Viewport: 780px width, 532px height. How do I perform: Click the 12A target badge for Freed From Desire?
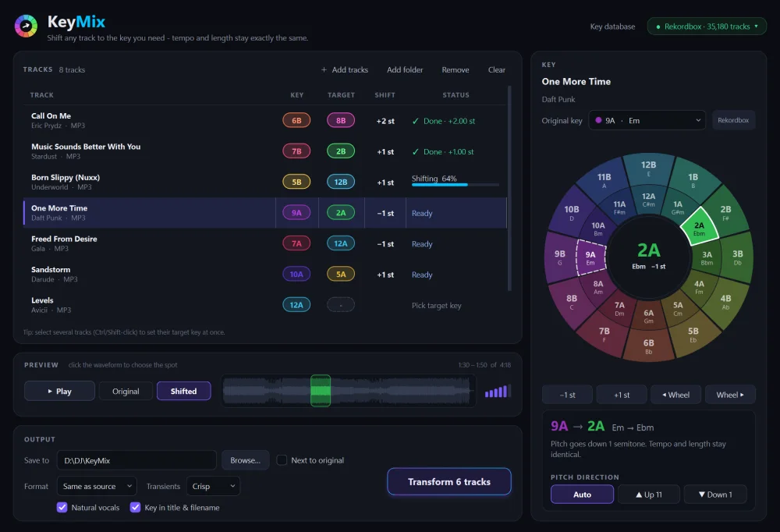(x=341, y=244)
